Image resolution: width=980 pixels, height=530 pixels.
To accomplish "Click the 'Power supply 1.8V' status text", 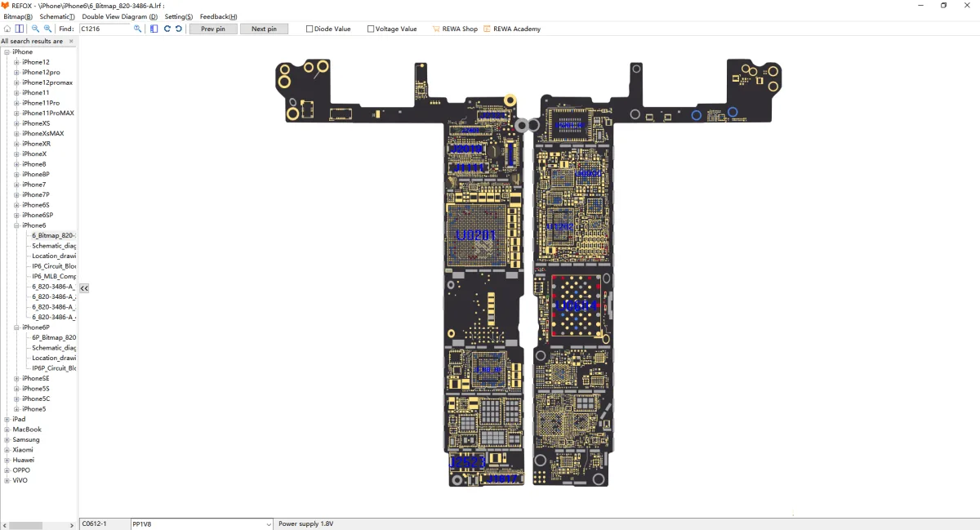I will pos(306,523).
